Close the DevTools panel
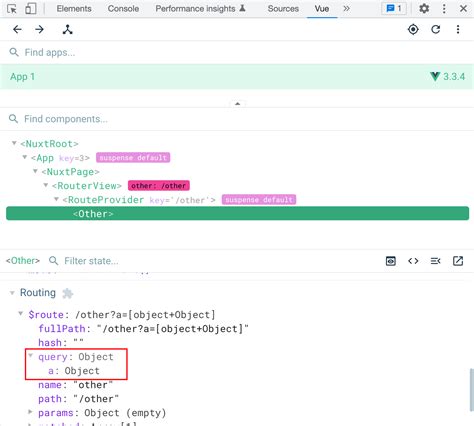Image resolution: width=474 pixels, height=426 pixels. pos(463,8)
